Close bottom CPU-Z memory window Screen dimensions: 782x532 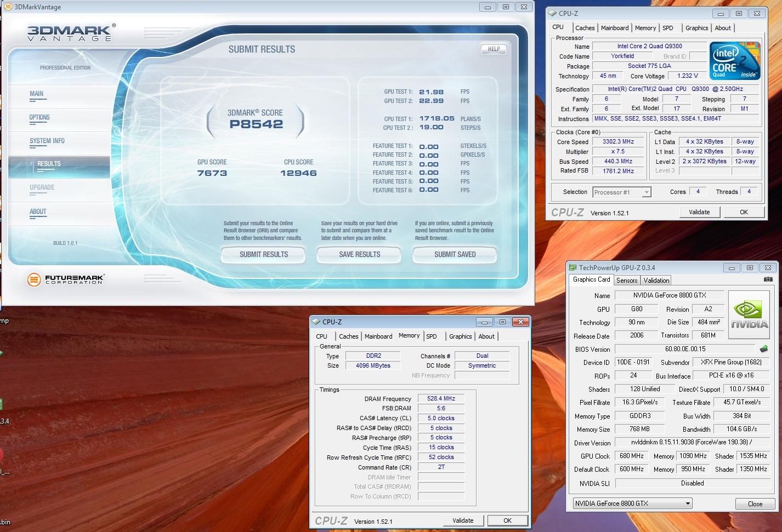[x=520, y=322]
